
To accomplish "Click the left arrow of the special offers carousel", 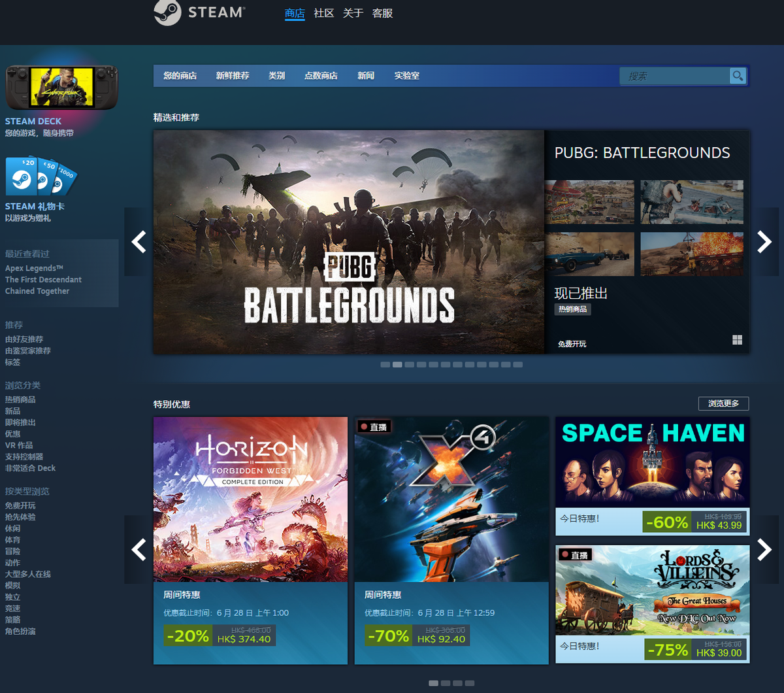I will (138, 549).
